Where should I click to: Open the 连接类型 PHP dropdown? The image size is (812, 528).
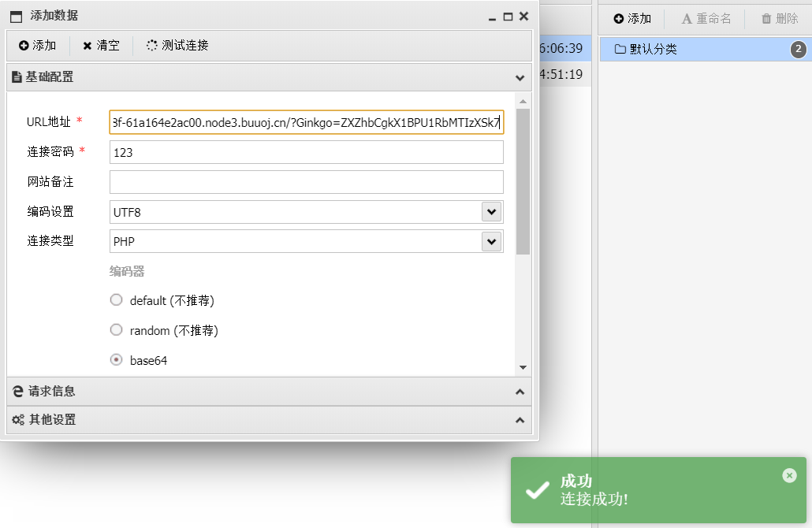(x=491, y=241)
